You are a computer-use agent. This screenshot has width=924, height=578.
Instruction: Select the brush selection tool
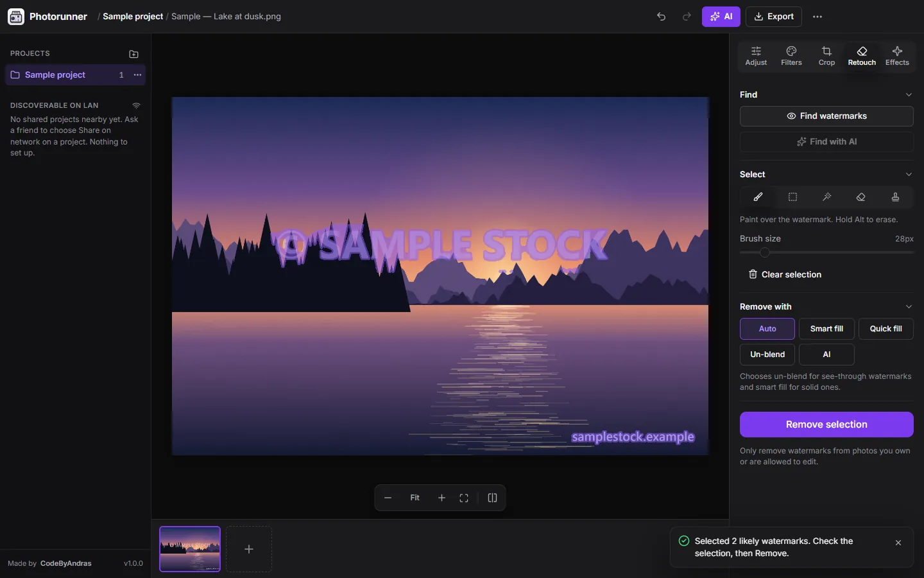point(758,197)
